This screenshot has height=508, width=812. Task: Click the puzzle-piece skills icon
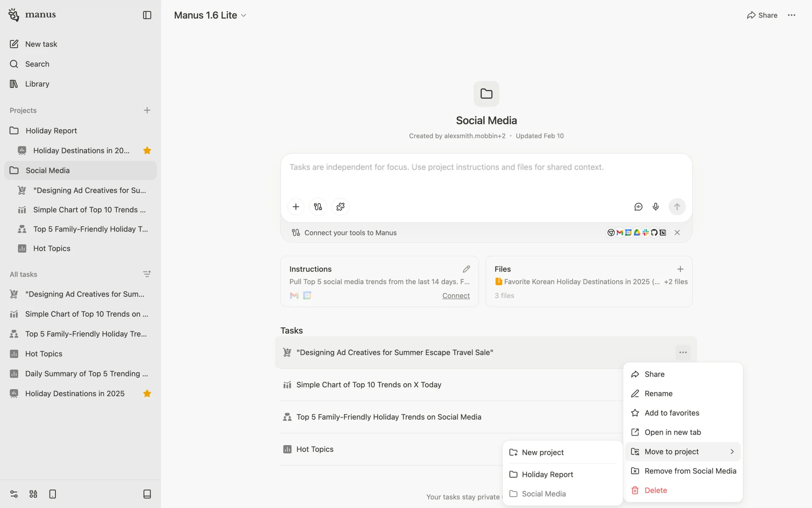click(x=340, y=207)
